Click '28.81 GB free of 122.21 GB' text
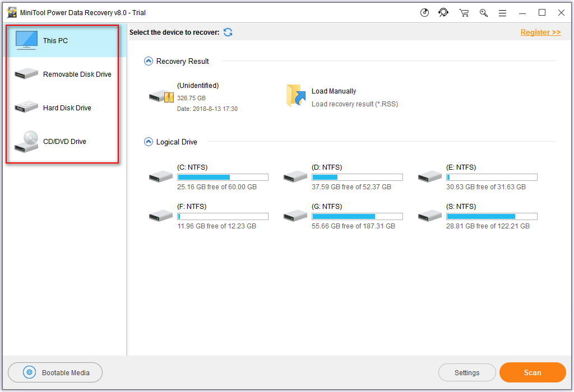 pyautogui.click(x=488, y=226)
